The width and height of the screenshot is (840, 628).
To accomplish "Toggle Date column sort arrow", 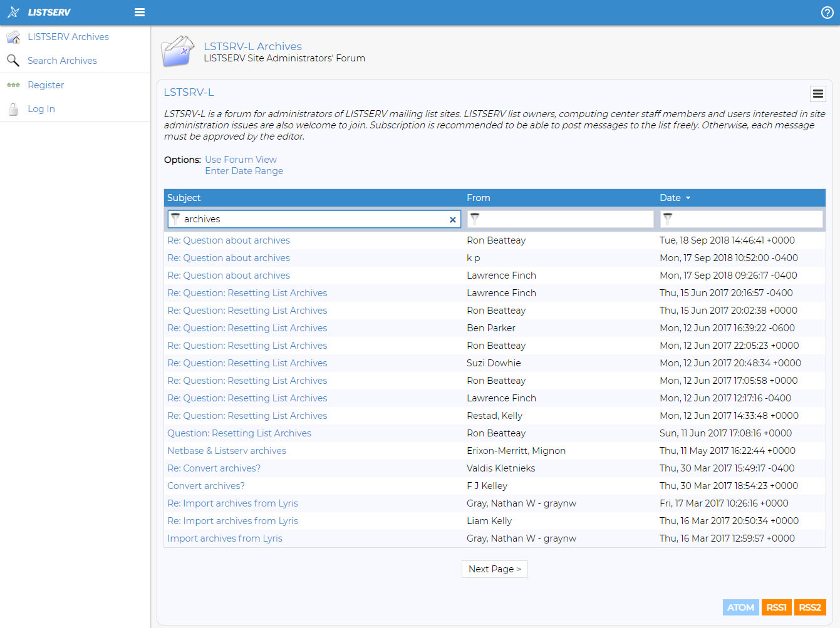I will click(688, 198).
